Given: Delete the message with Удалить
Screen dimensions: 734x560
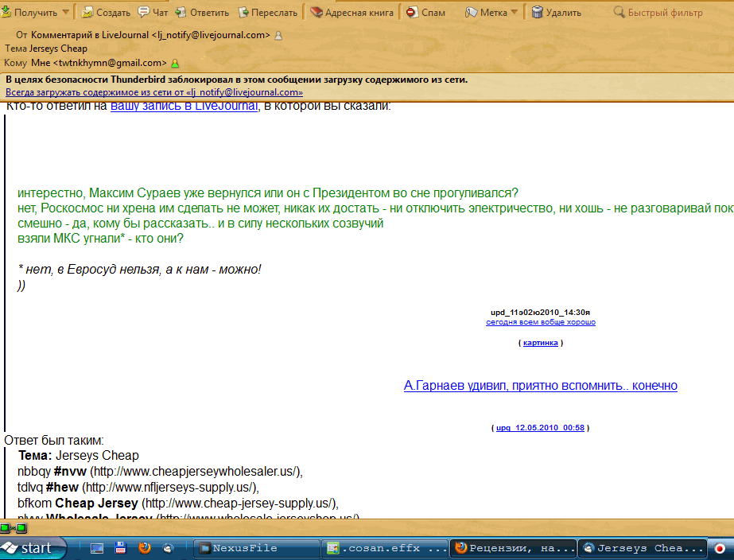Looking at the screenshot, I should click(x=557, y=12).
